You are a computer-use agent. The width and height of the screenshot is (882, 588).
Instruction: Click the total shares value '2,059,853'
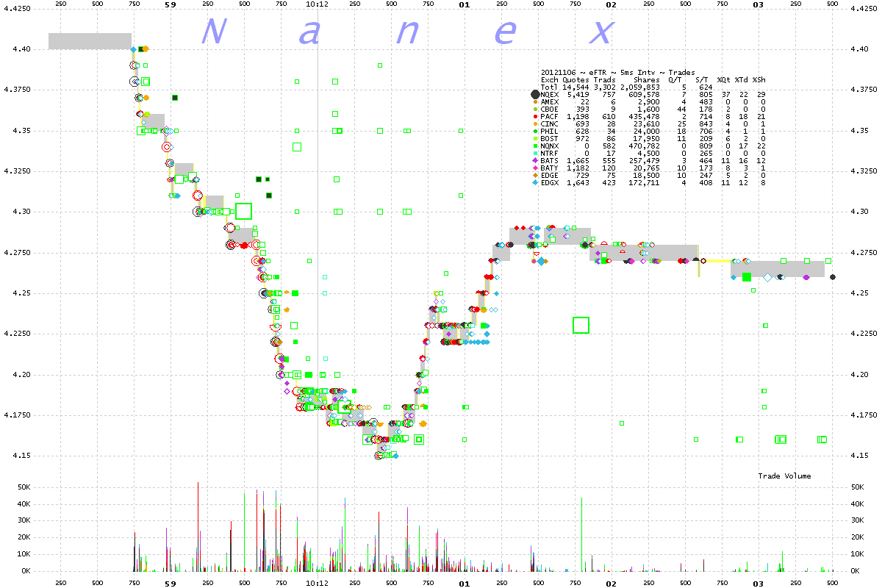[x=639, y=87]
